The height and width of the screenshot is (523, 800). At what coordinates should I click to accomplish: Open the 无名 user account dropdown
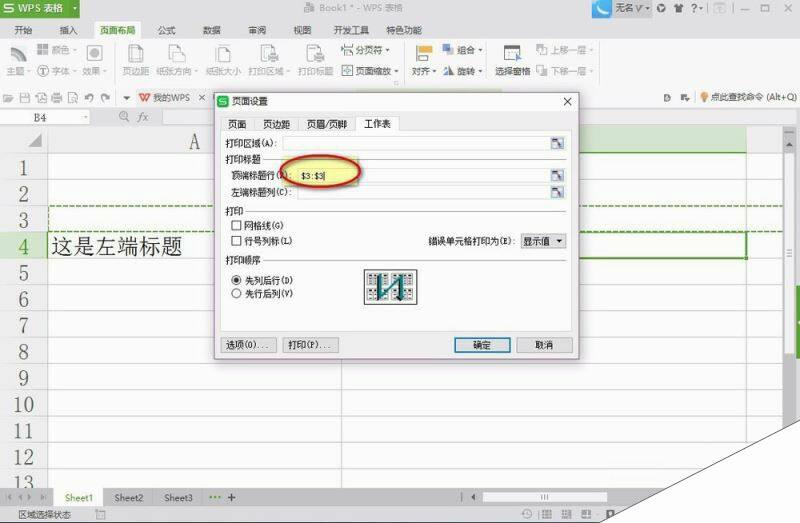coord(633,8)
